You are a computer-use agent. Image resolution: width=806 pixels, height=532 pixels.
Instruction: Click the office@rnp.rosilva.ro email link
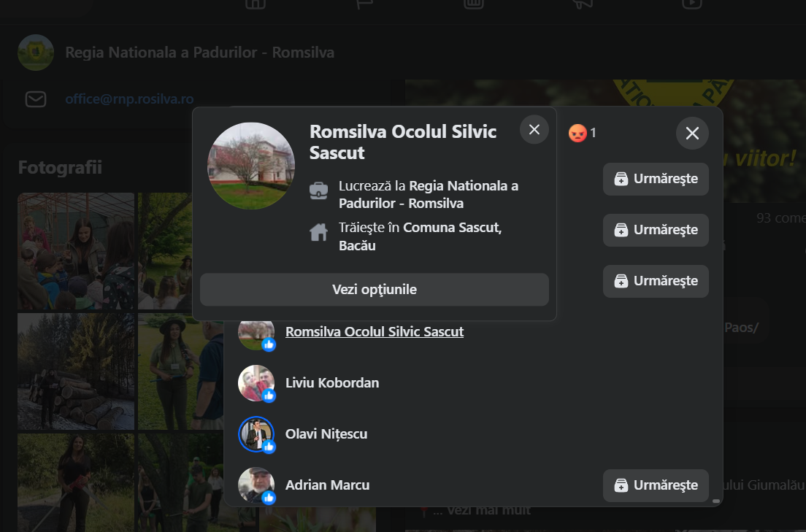pos(129,99)
